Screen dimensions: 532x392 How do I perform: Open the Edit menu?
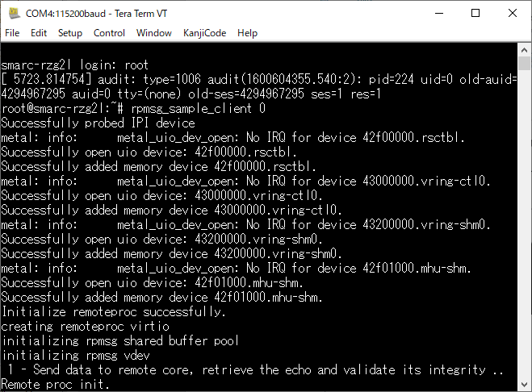point(39,33)
